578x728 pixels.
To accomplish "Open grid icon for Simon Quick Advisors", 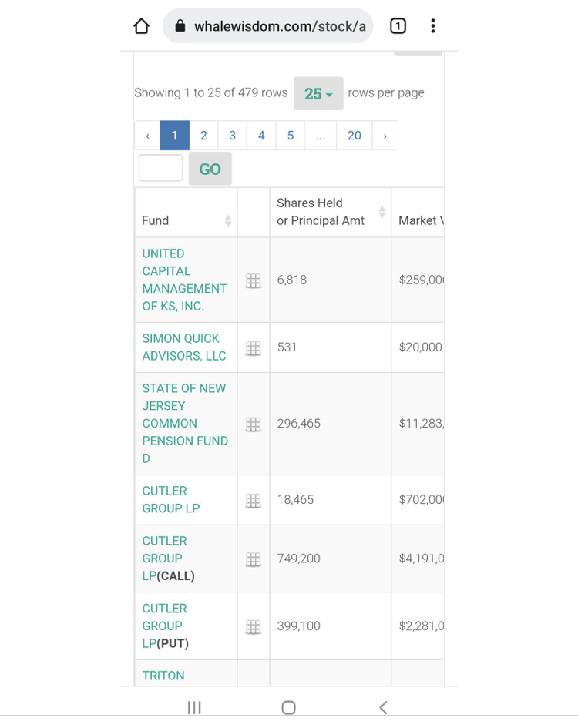I will click(x=253, y=348).
